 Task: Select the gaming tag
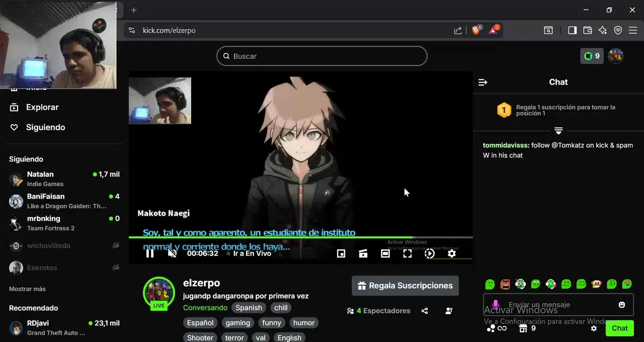pos(238,323)
